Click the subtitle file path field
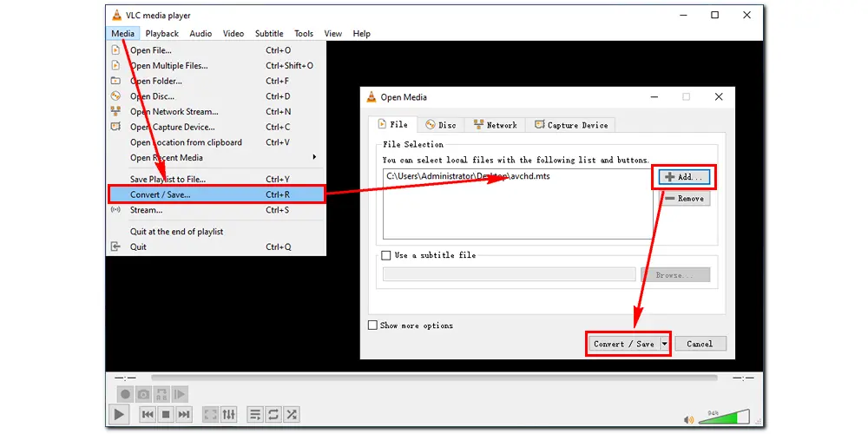Viewport: 868px width, 434px height. (x=509, y=274)
